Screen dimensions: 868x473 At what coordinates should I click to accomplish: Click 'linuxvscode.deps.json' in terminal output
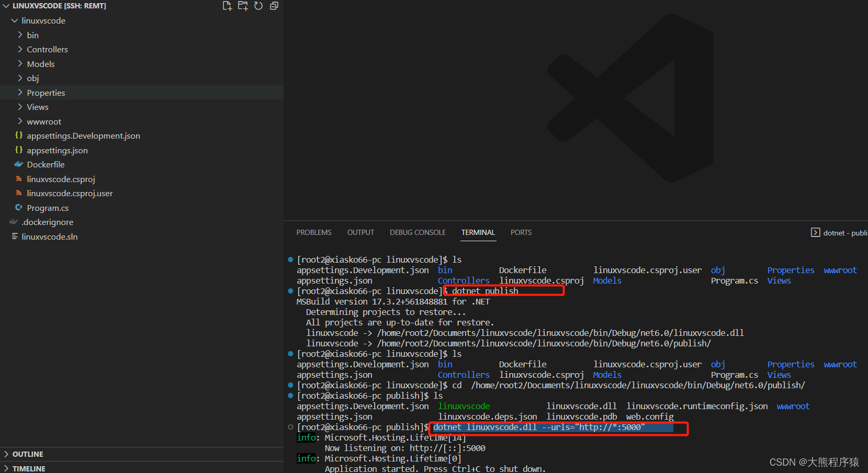(488, 416)
